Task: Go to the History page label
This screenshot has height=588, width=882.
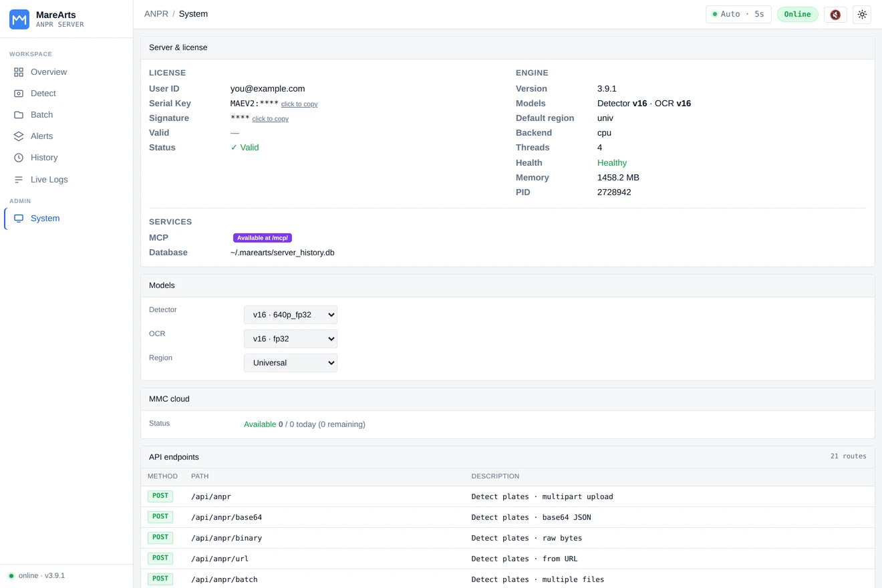Action: point(44,158)
